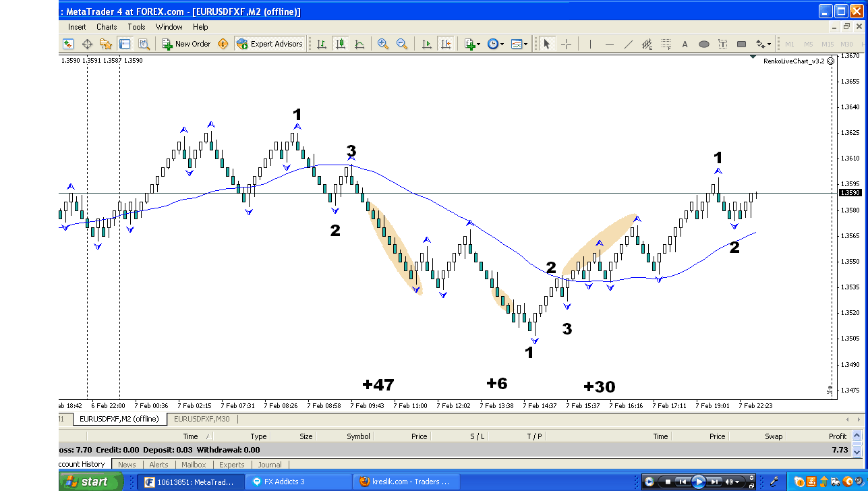Select the Rectangle drawing tool
Screen dimensions: 868x491
tap(741, 44)
